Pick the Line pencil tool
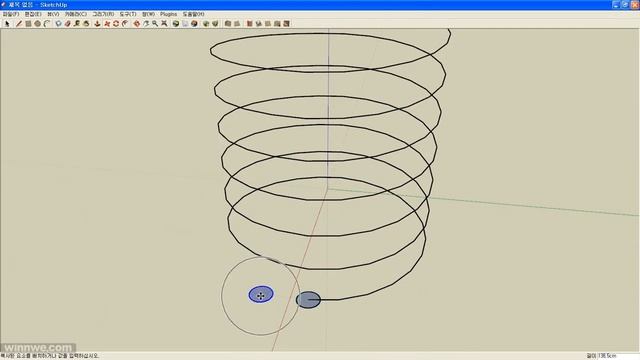This screenshot has width=640, height=360. [19, 24]
